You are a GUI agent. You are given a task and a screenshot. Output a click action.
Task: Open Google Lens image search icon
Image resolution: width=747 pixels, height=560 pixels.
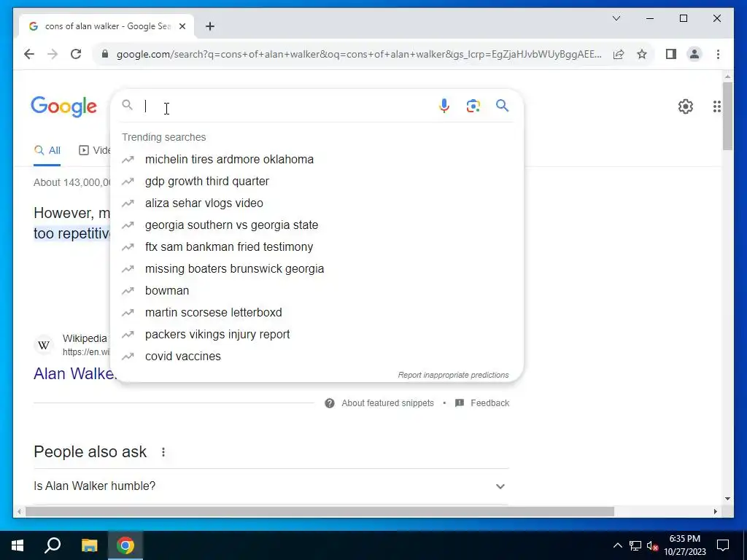473,106
